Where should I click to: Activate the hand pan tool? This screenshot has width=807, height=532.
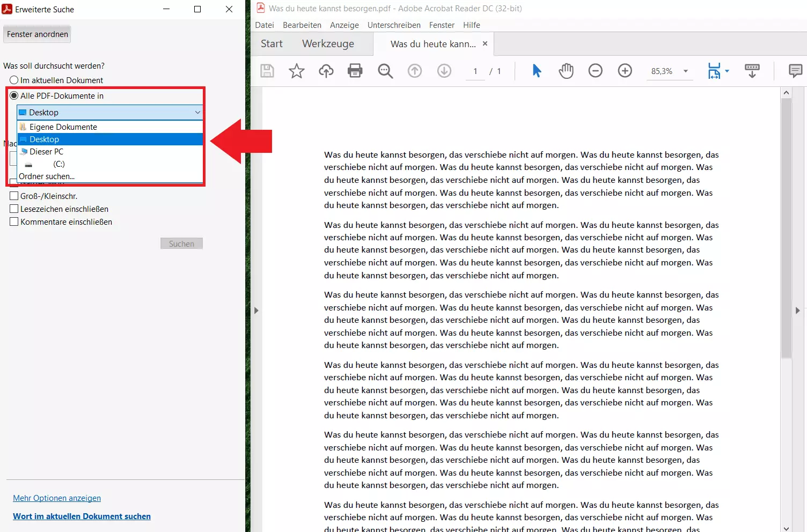pyautogui.click(x=566, y=71)
